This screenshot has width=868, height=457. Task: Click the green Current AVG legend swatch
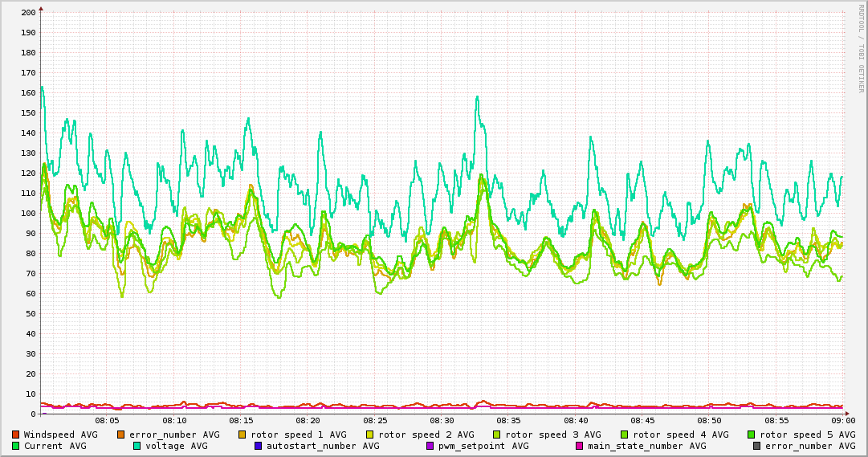[x=15, y=446]
